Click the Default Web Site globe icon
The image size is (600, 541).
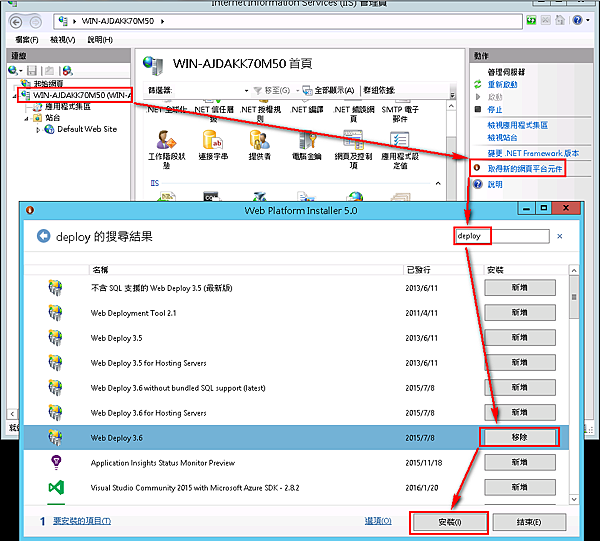49,129
